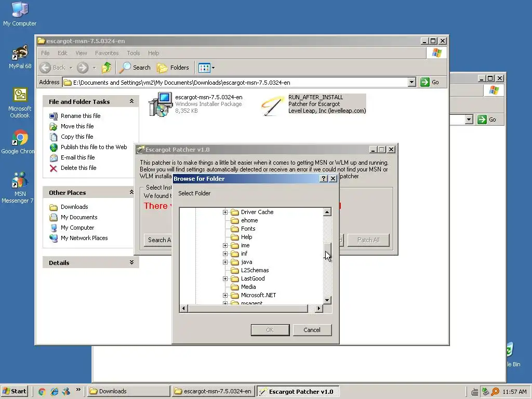The image size is (532, 399).
Task: Open the address bar dropdown in escargot window
Action: pyautogui.click(x=411, y=82)
